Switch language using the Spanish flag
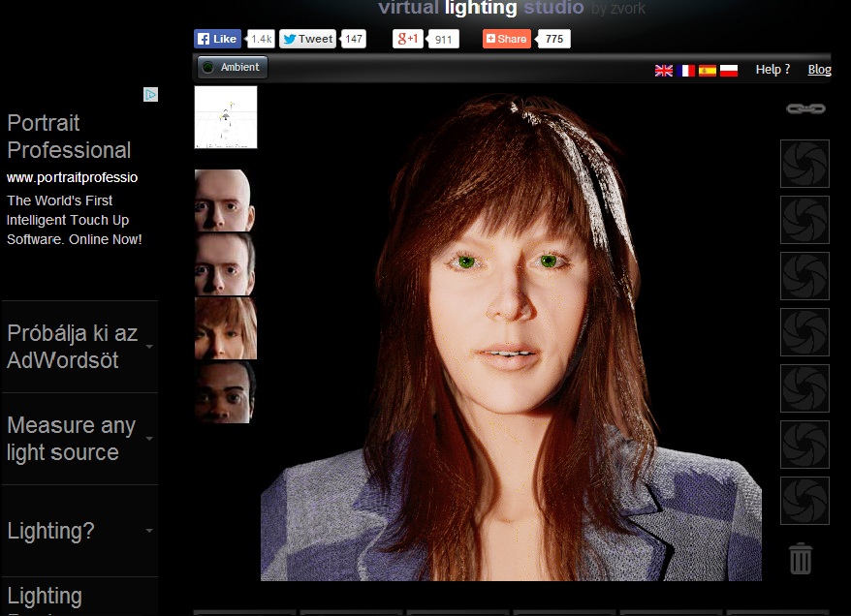This screenshot has height=616, width=851. click(x=708, y=71)
